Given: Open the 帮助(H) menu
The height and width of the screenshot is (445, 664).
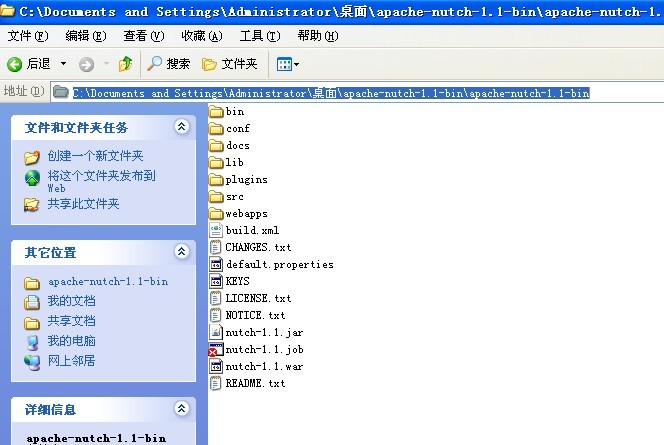Looking at the screenshot, I should coord(318,36).
